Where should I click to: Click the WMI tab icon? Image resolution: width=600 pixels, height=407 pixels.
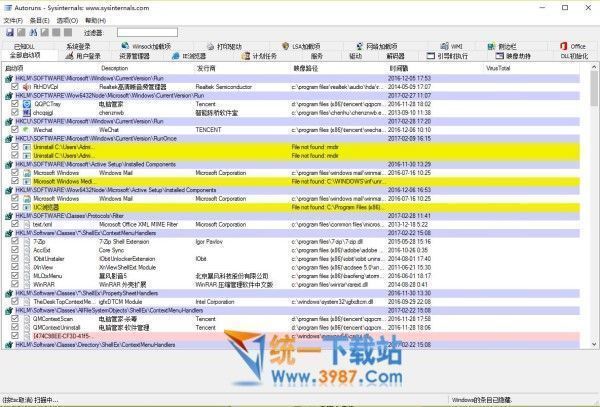(x=444, y=46)
